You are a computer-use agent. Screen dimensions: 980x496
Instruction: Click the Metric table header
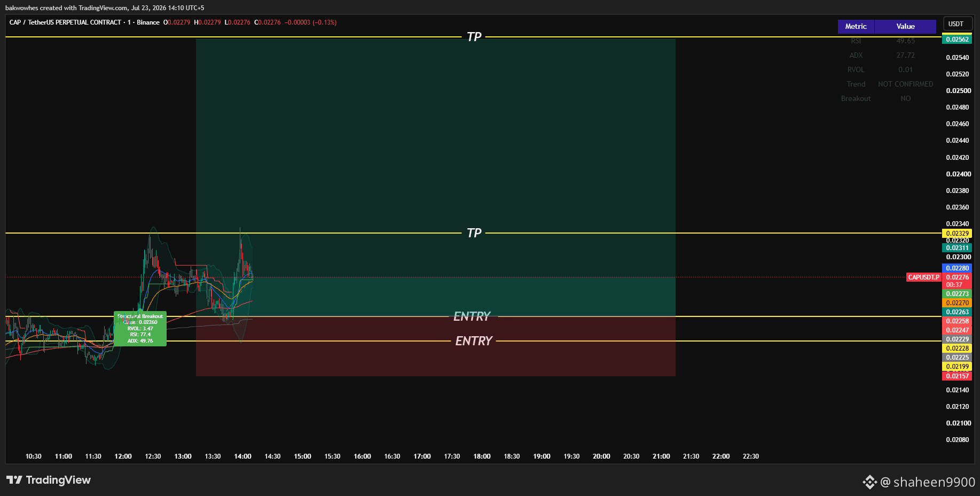pyautogui.click(x=856, y=27)
